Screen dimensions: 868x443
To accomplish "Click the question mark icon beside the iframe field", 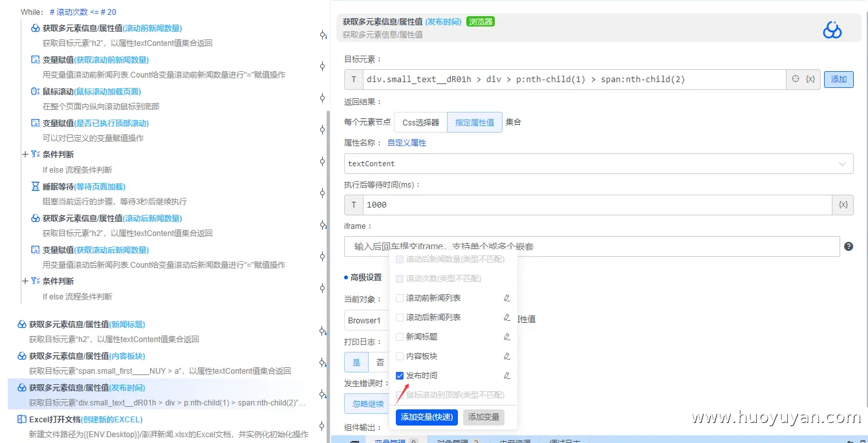I will [849, 246].
